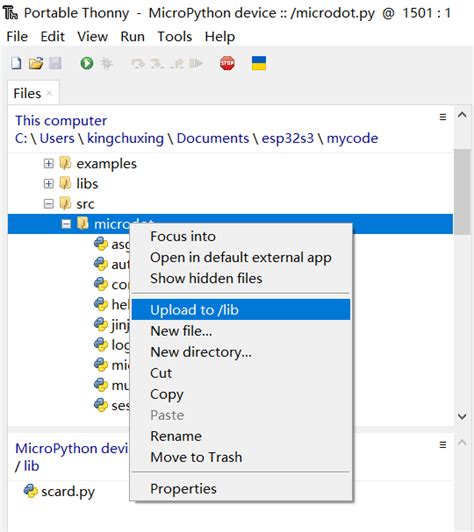Collapse the microdot folder
474x532 pixels.
click(x=66, y=224)
